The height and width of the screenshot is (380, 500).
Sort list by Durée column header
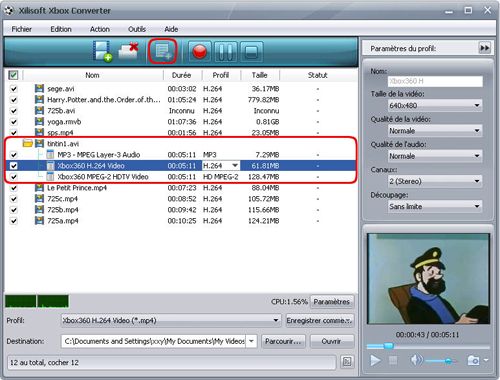182,75
